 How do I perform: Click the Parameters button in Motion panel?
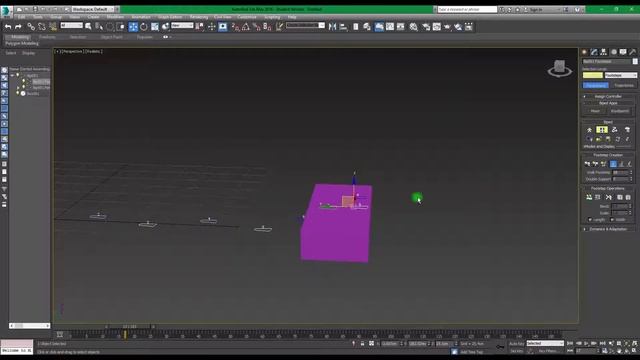point(596,85)
